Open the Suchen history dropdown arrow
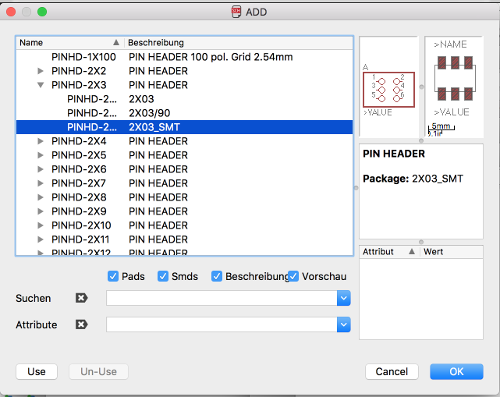Screen dimensions: 500x397 [344, 298]
